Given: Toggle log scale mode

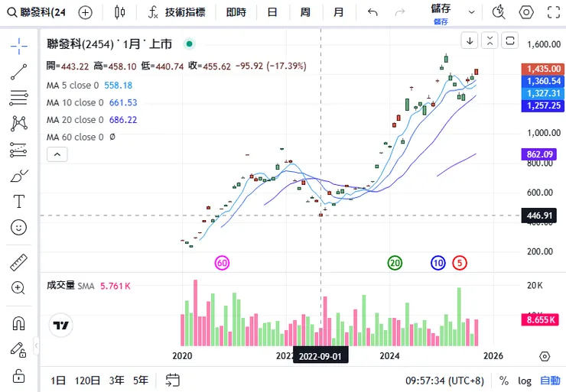Looking at the screenshot, I should [x=525, y=381].
